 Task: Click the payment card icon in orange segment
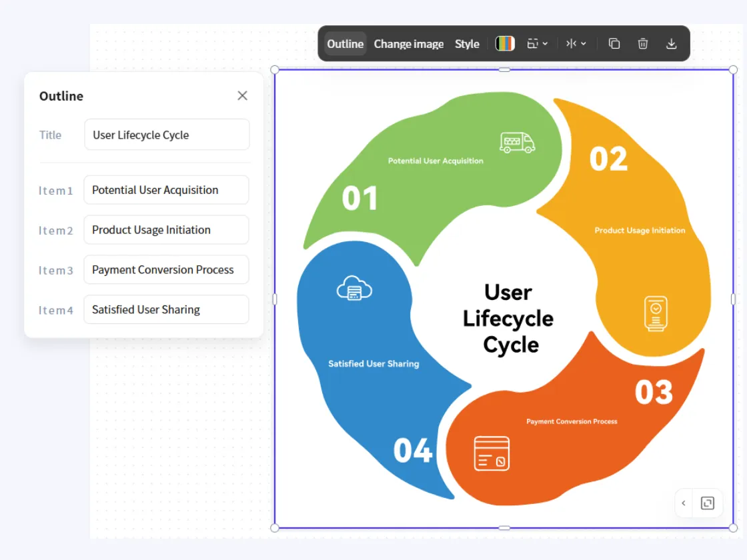(x=492, y=453)
